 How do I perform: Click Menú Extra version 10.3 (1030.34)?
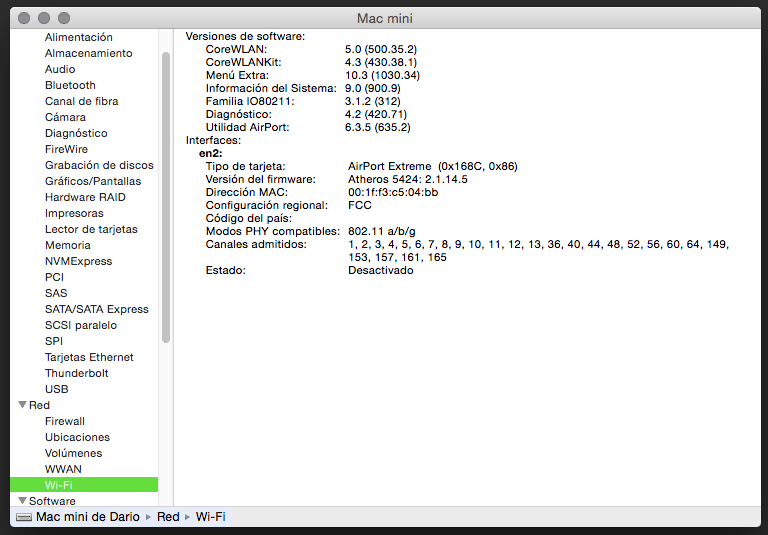click(382, 75)
